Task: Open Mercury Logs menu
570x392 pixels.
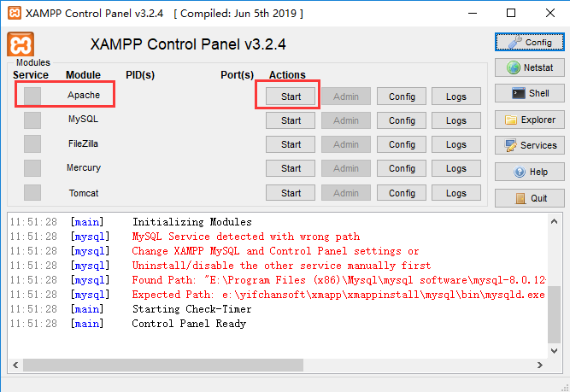Action: [456, 168]
